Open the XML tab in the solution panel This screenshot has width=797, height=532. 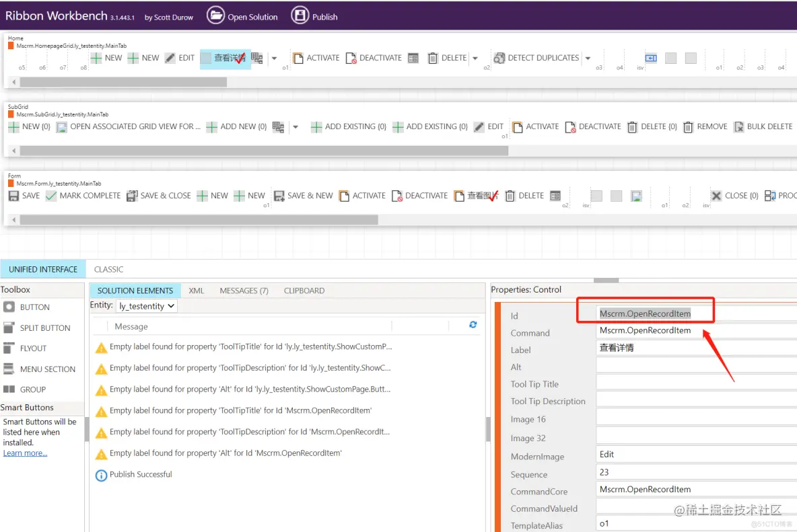196,291
